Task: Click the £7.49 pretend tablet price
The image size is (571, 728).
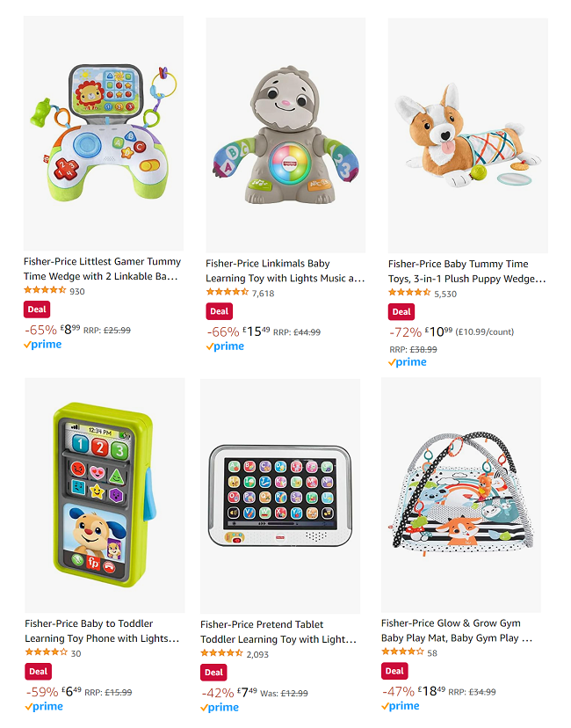Action: point(247,692)
